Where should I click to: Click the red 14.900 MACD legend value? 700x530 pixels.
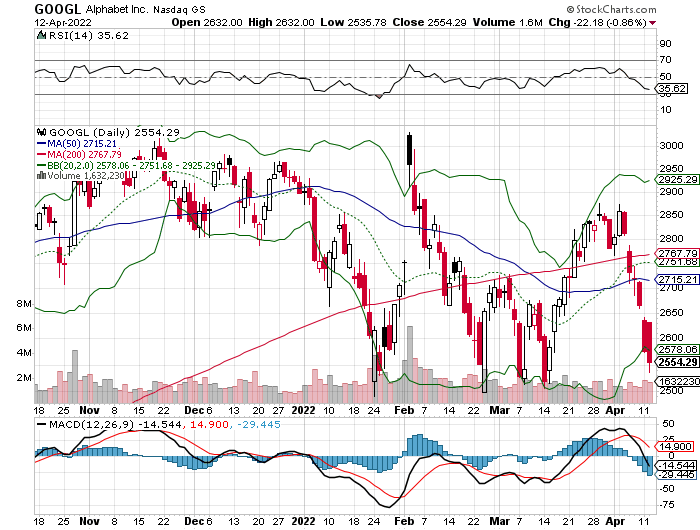(209, 425)
